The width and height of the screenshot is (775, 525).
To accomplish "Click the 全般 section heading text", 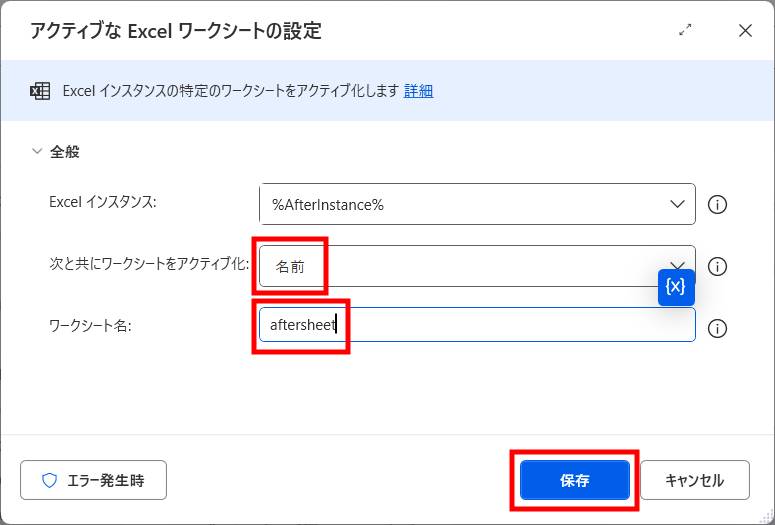I will pos(65,151).
